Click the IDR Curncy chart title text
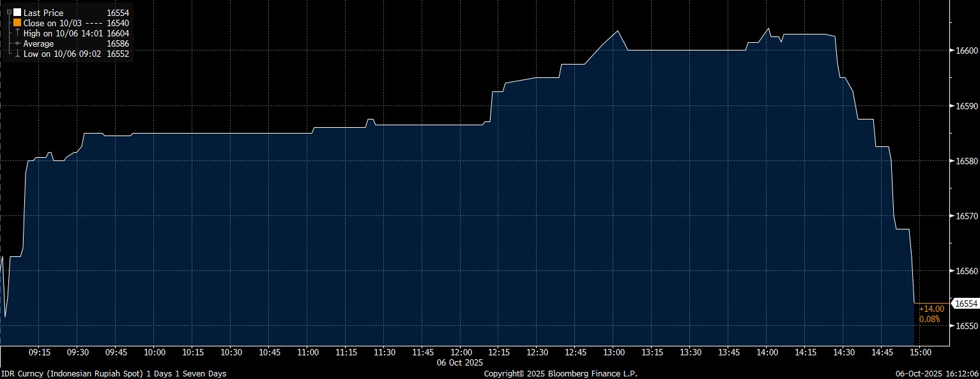Viewport: 980px width, 379px height. pos(113,373)
